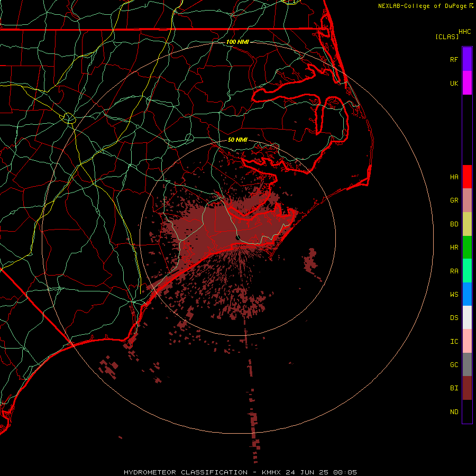Click the RA legend label
Image resolution: width=476 pixels, height=476 pixels.
[454, 271]
